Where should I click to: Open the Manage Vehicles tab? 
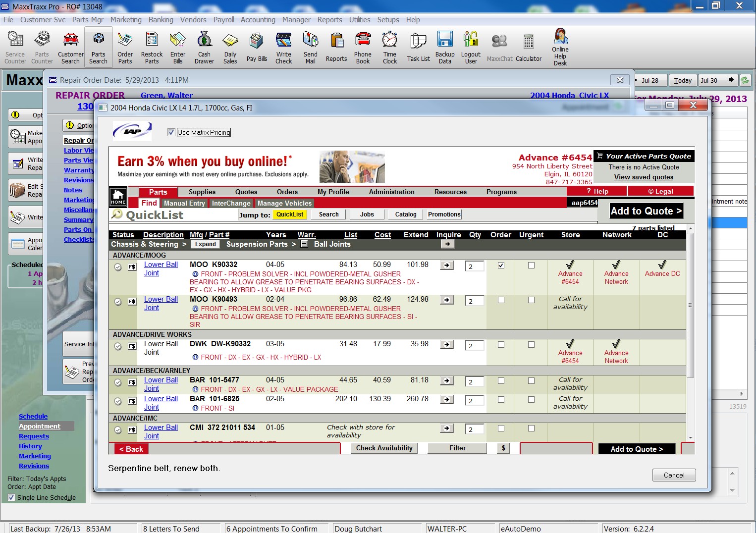pos(284,203)
